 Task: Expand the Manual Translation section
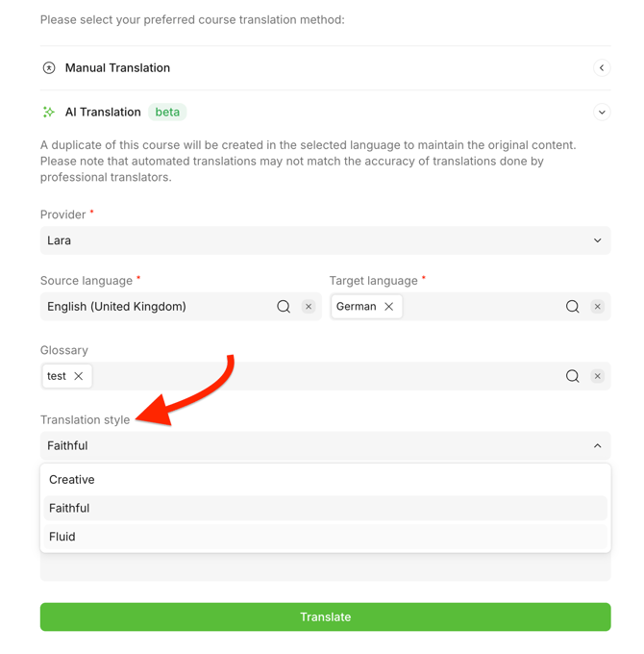point(602,68)
